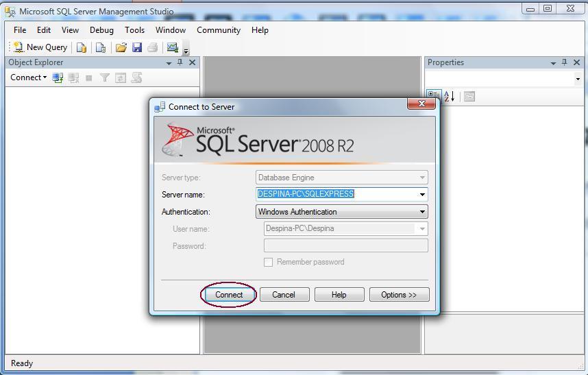Click the Password input field
The height and width of the screenshot is (375, 588).
pos(346,245)
